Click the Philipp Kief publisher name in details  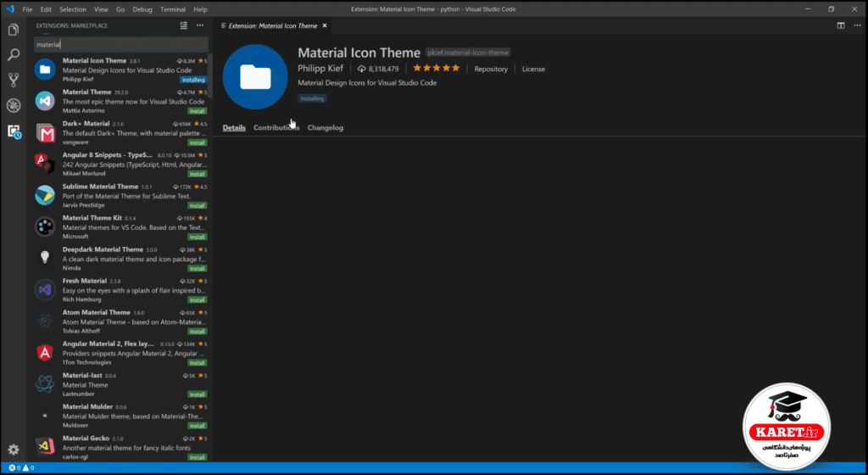tap(320, 69)
